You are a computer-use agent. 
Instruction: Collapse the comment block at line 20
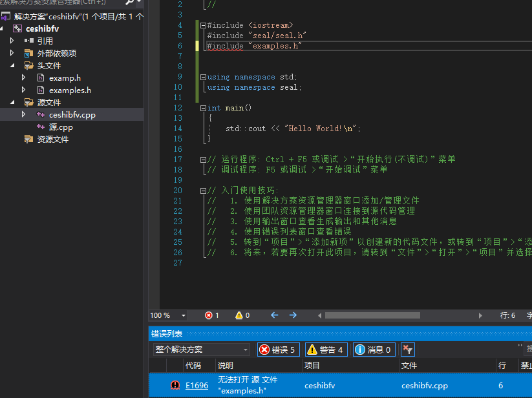203,191
